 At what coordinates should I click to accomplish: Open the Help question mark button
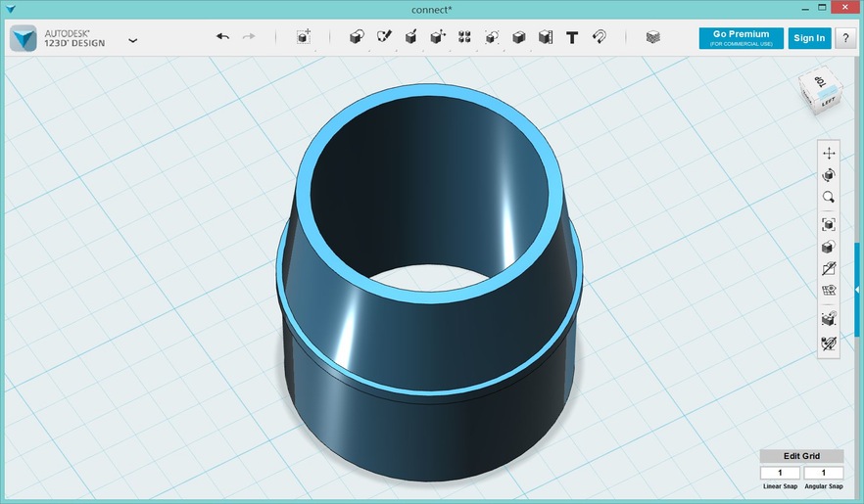pos(845,38)
